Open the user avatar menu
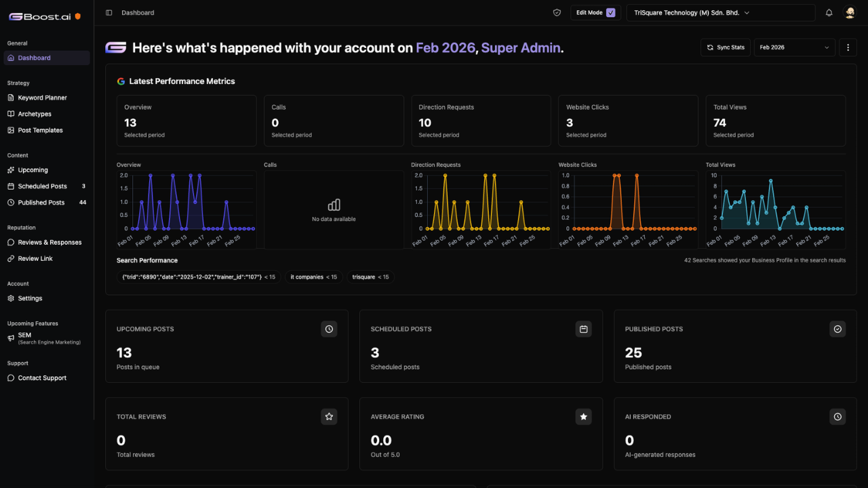868x488 pixels. pyautogui.click(x=850, y=13)
